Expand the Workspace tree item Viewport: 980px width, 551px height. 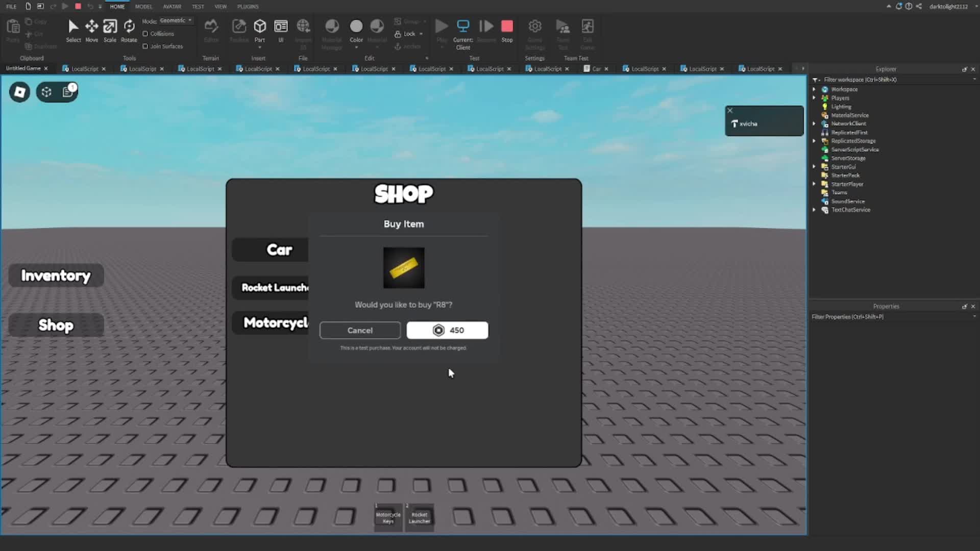tap(815, 89)
